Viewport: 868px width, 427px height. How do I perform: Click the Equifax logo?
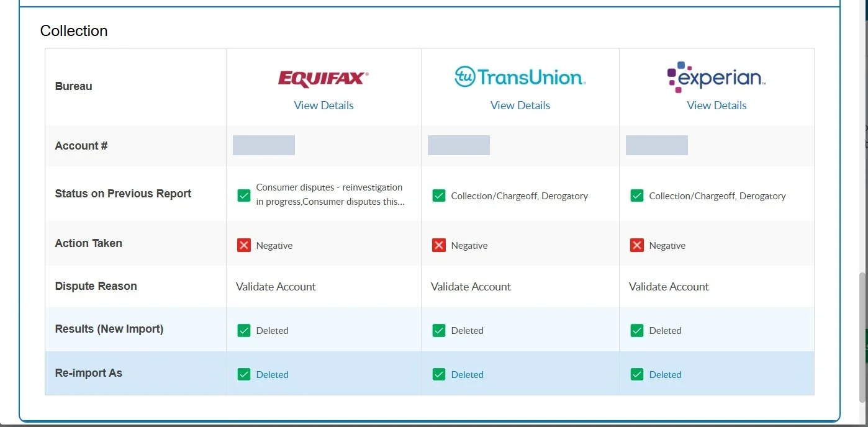[323, 79]
